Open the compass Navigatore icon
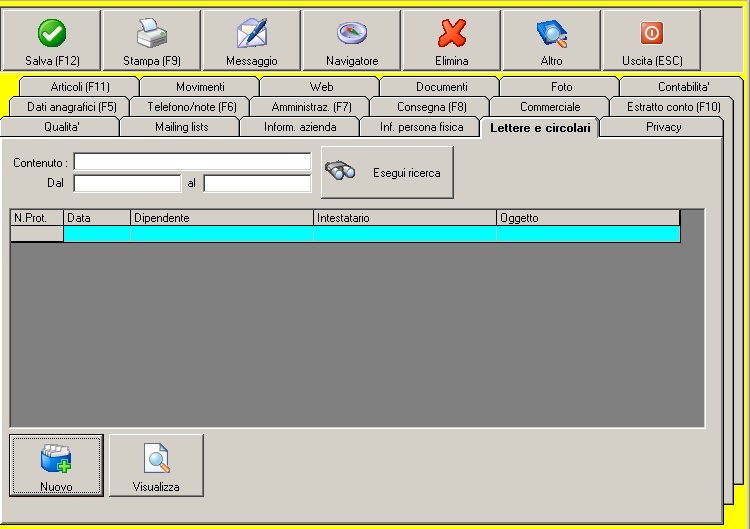The image size is (750, 529). 352,33
